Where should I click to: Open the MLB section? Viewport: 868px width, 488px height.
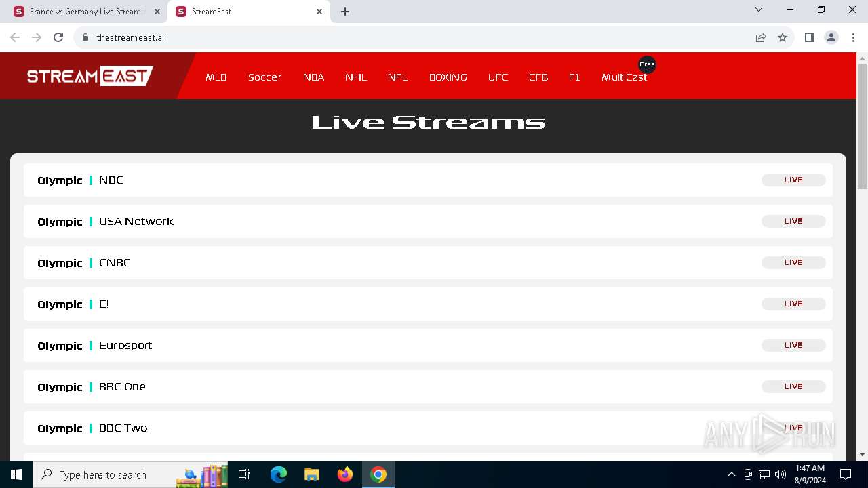click(x=216, y=77)
